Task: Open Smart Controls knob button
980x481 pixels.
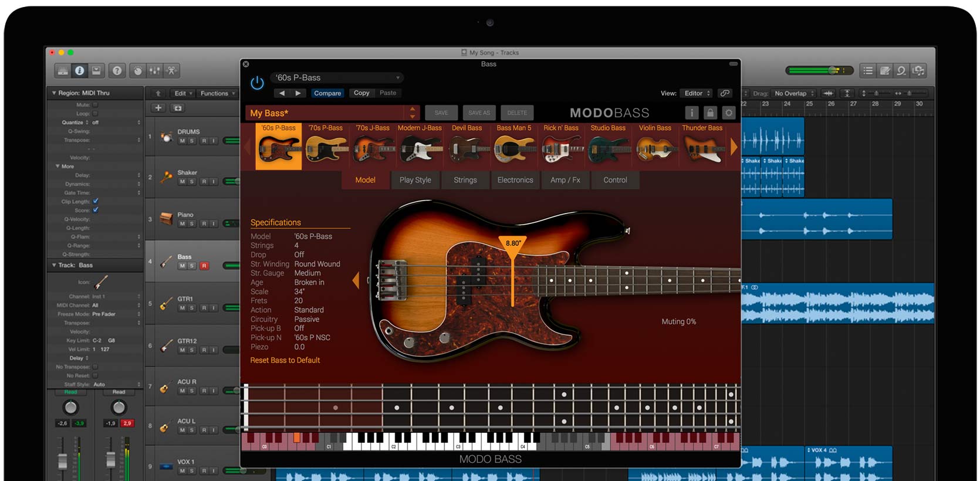Action: (138, 71)
